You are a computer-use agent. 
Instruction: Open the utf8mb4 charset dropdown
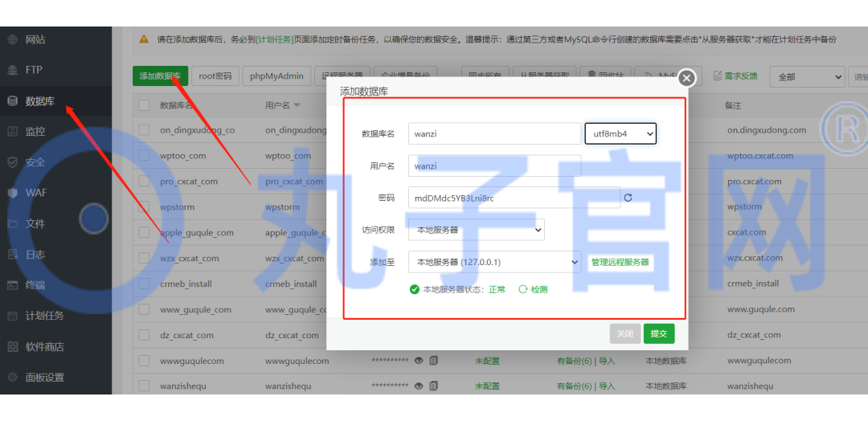pos(620,133)
